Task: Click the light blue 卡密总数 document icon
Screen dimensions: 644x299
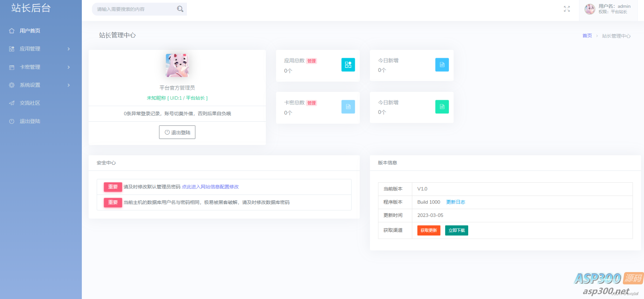Action: (x=348, y=107)
